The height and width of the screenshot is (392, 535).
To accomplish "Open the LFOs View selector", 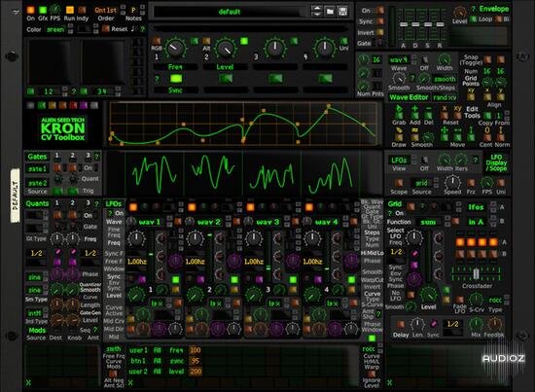I will 399,160.
